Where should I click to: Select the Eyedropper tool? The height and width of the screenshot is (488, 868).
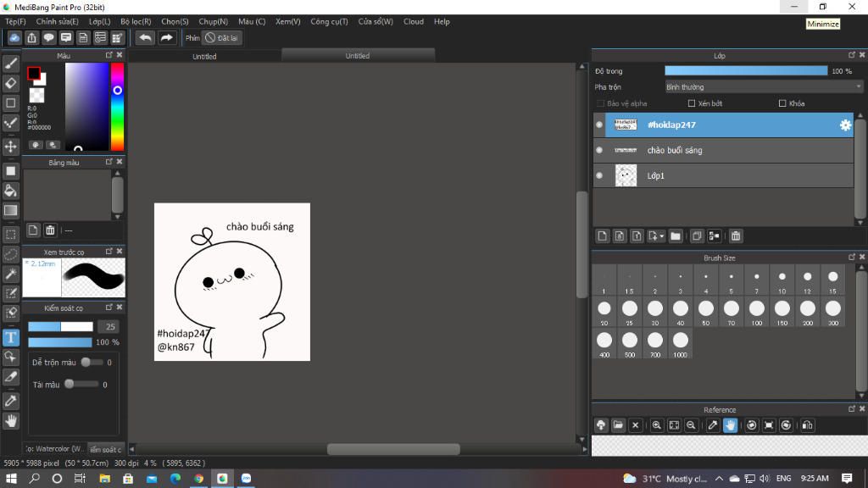[x=10, y=401]
